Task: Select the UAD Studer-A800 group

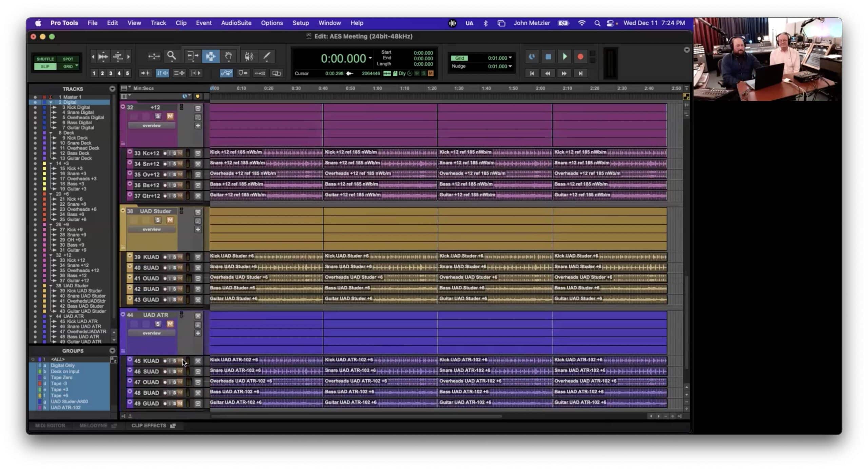Action: [x=69, y=402]
